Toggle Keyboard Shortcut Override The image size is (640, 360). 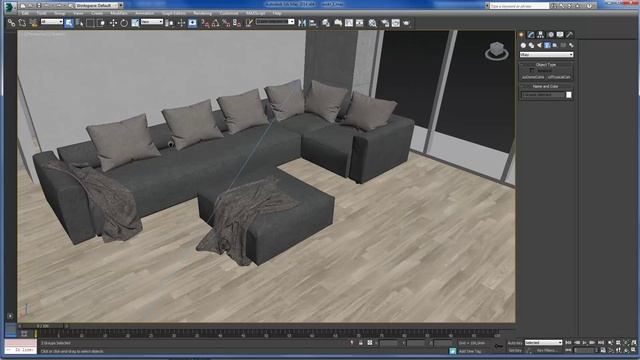tap(193, 23)
